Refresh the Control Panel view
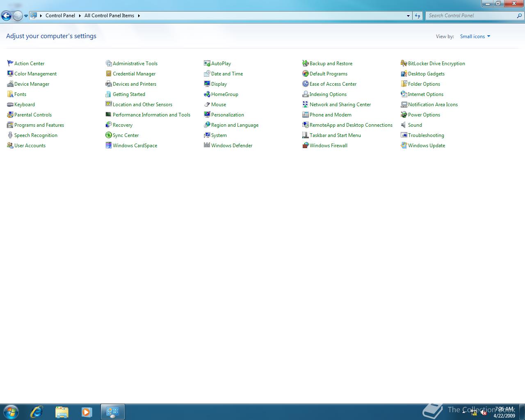This screenshot has height=420, width=525. click(x=418, y=16)
